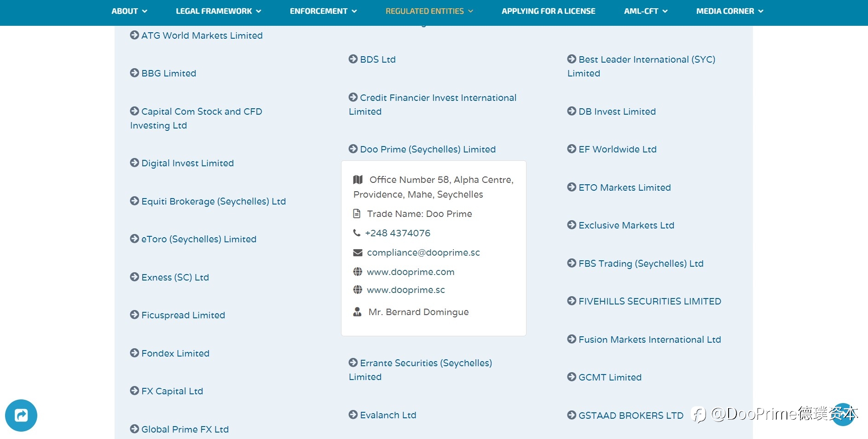Click the envelope icon beside the compliance email
868x439 pixels.
coord(358,252)
